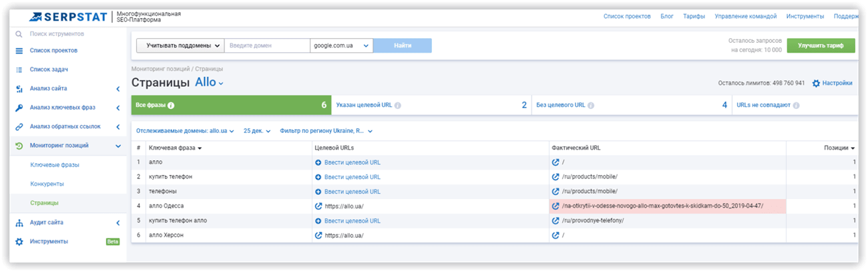Click the keyword алло Херсон
This screenshot has width=868, height=272.
(x=166, y=235)
